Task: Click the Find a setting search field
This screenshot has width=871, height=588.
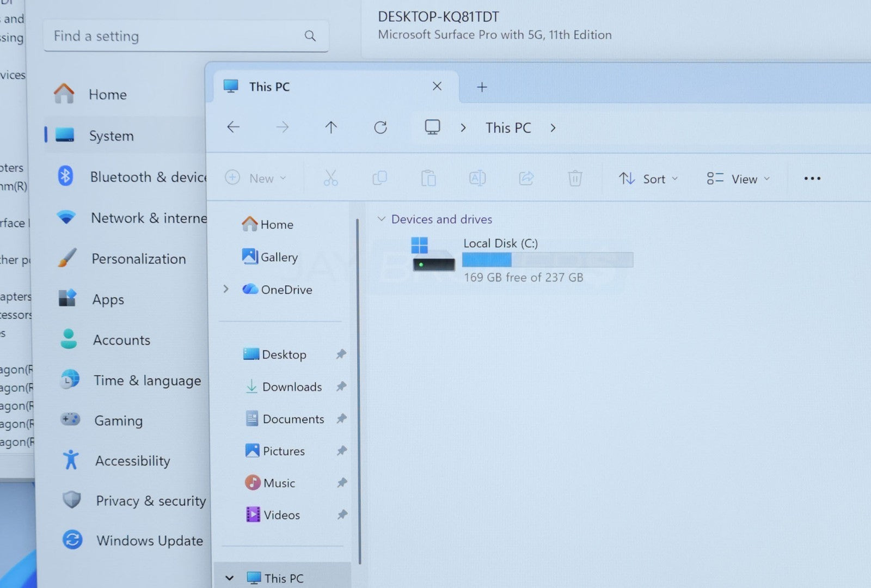Action: (x=174, y=36)
